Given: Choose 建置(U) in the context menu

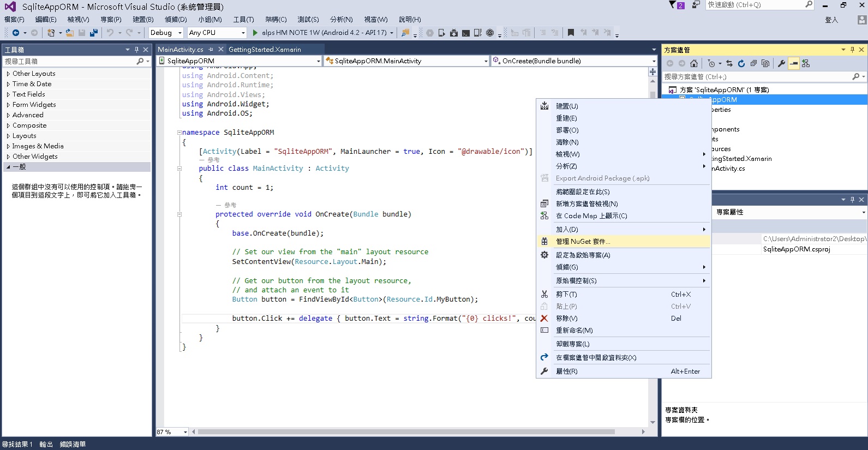Looking at the screenshot, I should [x=624, y=106].
